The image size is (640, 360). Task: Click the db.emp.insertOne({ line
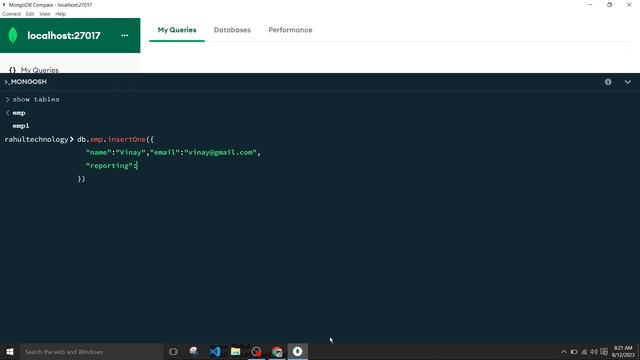pos(116,139)
